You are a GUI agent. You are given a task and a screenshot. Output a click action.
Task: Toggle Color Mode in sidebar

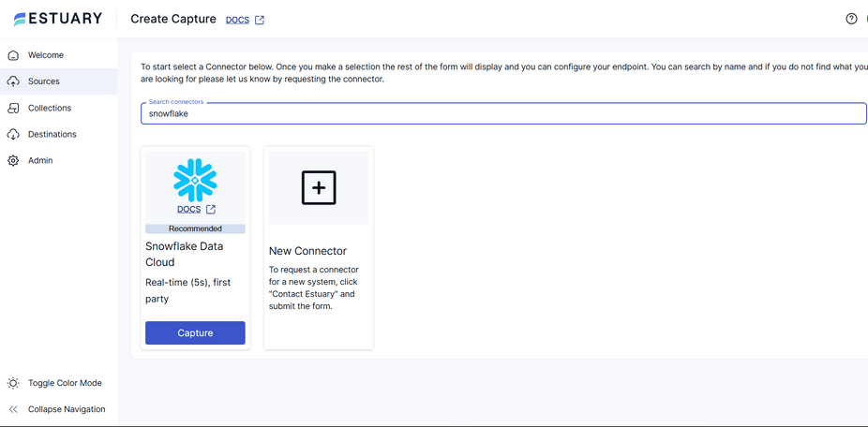tap(64, 383)
